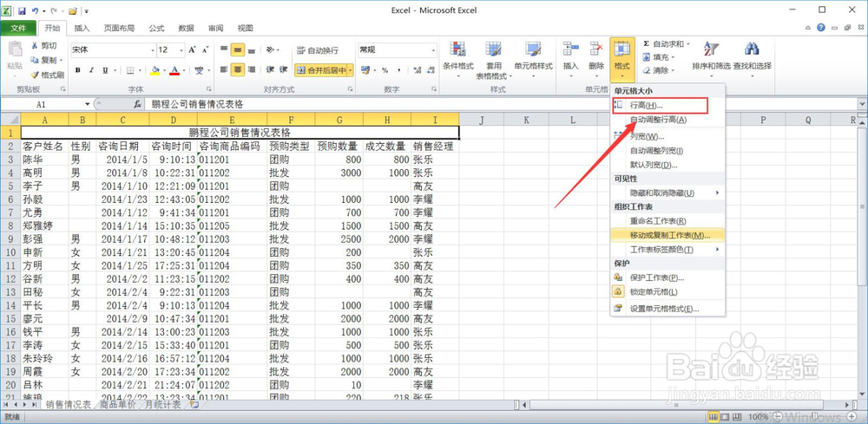
Task: Toggle Merge and Center (合并后居中)
Action: pyautogui.click(x=320, y=70)
